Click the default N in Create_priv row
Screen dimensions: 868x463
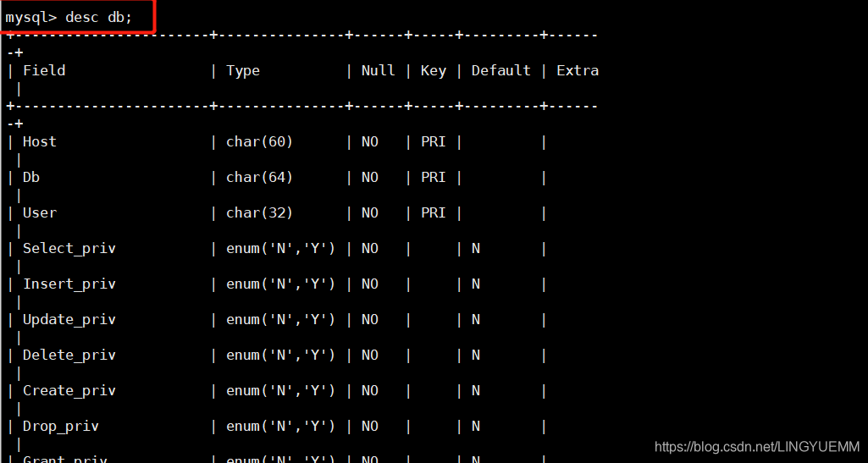point(476,390)
